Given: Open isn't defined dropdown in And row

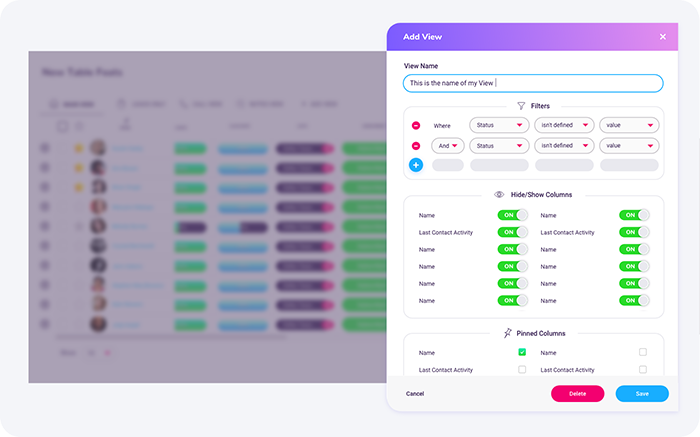Looking at the screenshot, I should point(564,146).
